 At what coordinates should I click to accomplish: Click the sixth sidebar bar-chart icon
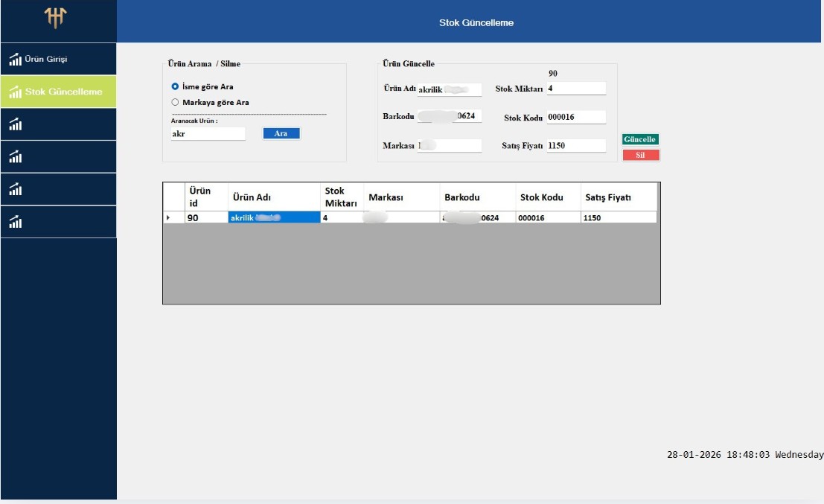click(16, 222)
